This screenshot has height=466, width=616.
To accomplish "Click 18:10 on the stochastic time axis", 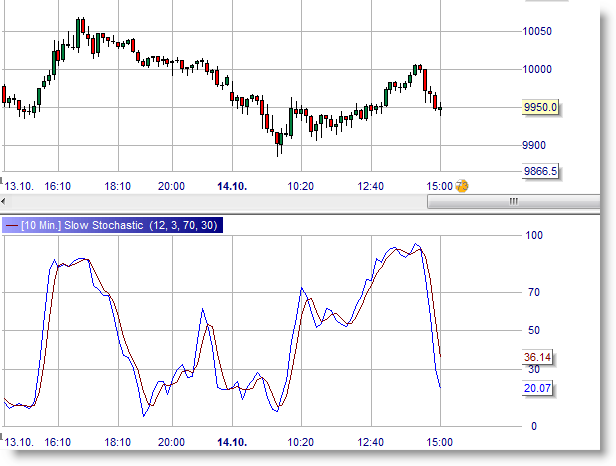I will point(117,442).
